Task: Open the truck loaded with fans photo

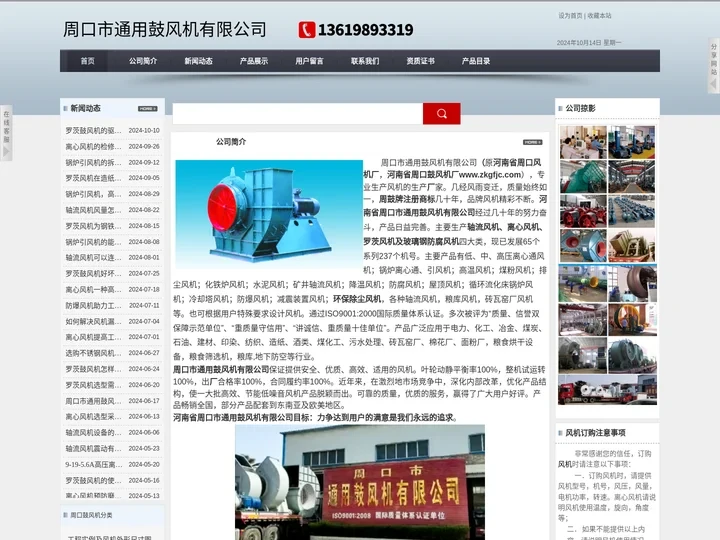Action: point(608,390)
